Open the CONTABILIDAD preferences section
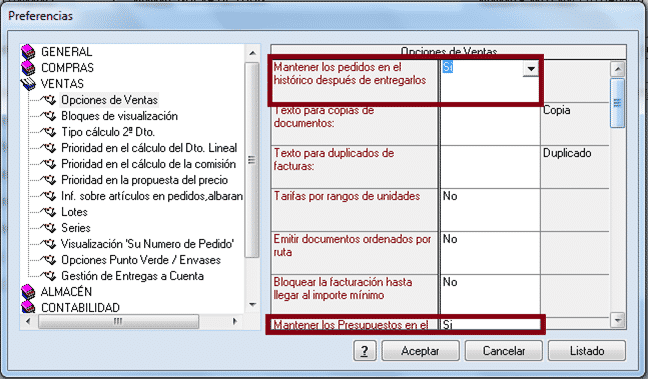 (x=80, y=308)
